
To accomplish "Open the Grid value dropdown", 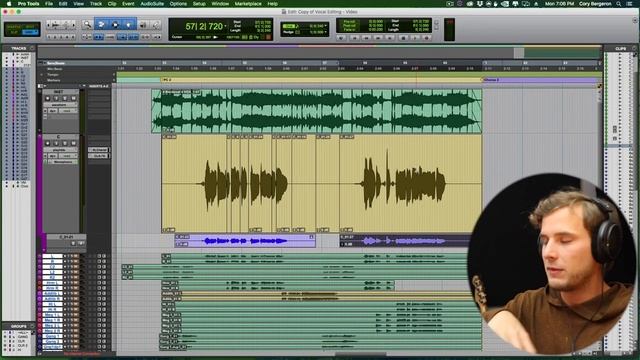I will (325, 26).
